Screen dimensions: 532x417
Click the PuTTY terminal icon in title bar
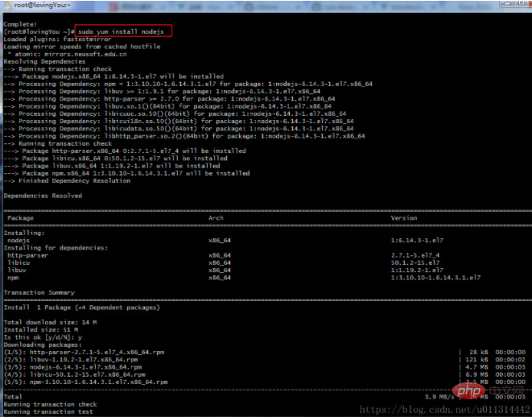[x=7, y=5]
